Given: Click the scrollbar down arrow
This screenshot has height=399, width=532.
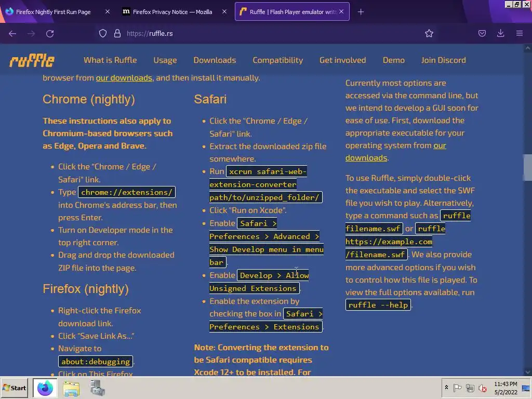Looking at the screenshot, I should (528, 372).
